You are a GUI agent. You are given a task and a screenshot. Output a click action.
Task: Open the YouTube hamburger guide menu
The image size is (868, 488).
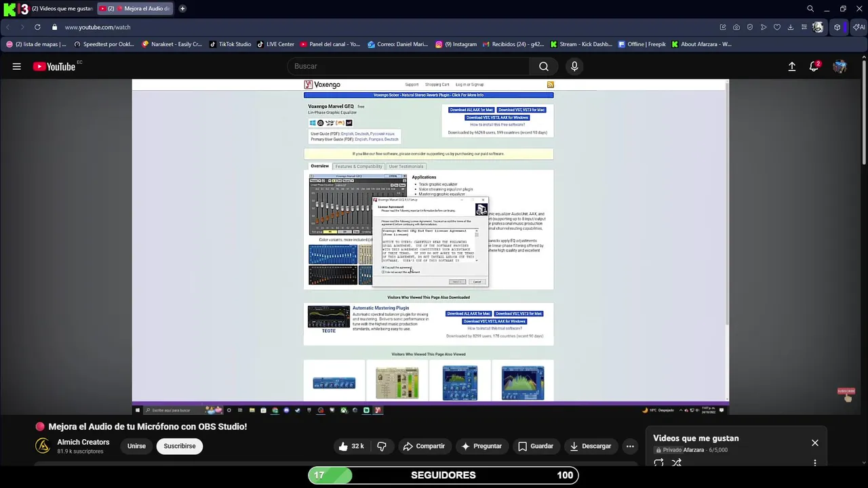click(x=17, y=66)
